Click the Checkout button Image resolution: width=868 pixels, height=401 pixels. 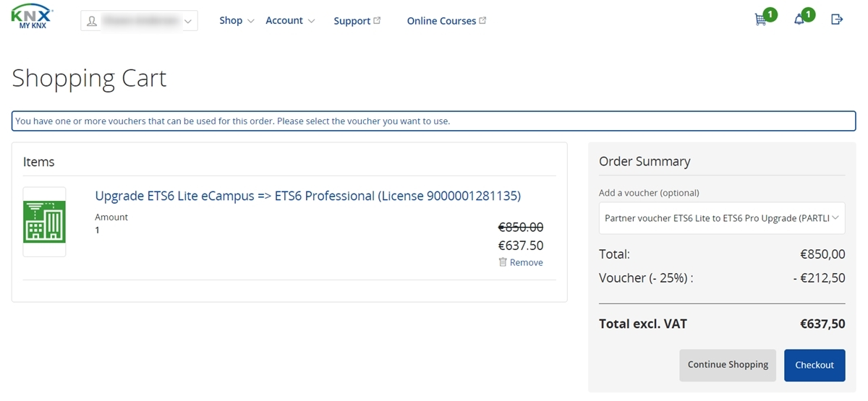814,365
